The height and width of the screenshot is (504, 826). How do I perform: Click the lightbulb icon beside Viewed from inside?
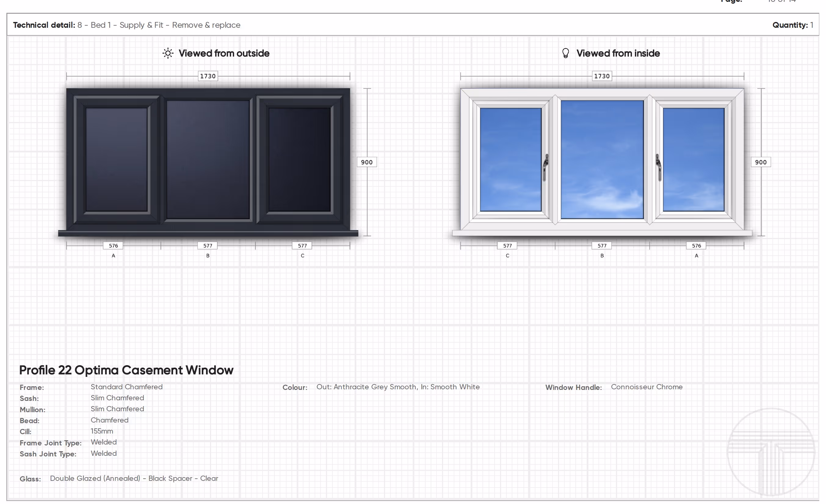(x=566, y=53)
